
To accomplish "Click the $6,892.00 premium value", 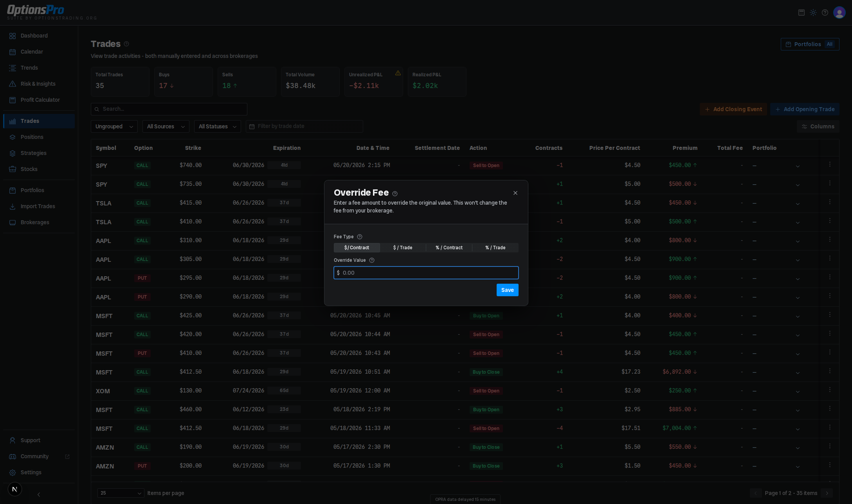I will tap(677, 372).
